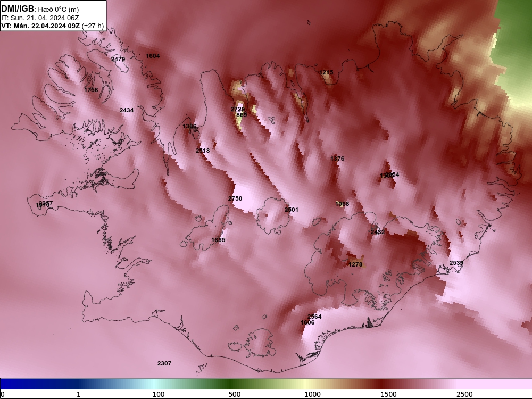This screenshot has width=532, height=399.
Task: Click the 1606 value on the map
Action: coord(307,322)
